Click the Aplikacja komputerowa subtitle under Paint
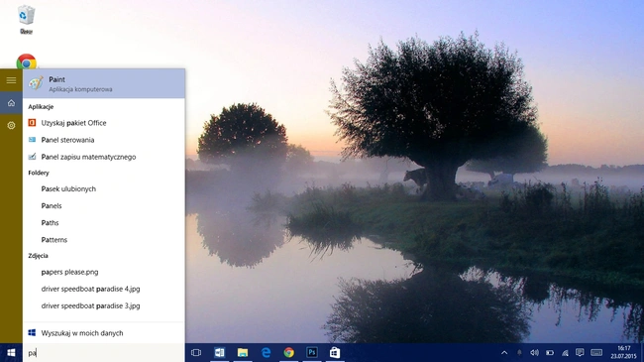644x362 pixels. (x=80, y=89)
